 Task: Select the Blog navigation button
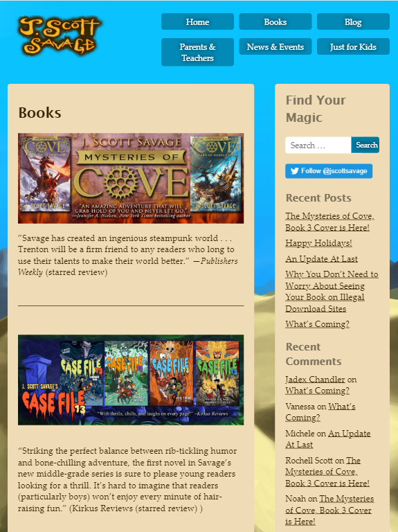[353, 21]
